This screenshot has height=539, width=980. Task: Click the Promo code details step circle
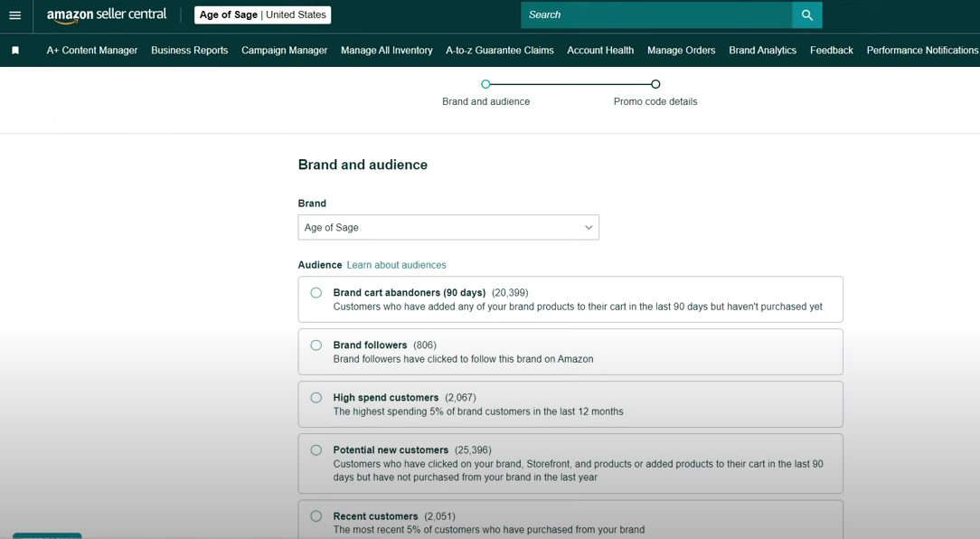point(655,84)
